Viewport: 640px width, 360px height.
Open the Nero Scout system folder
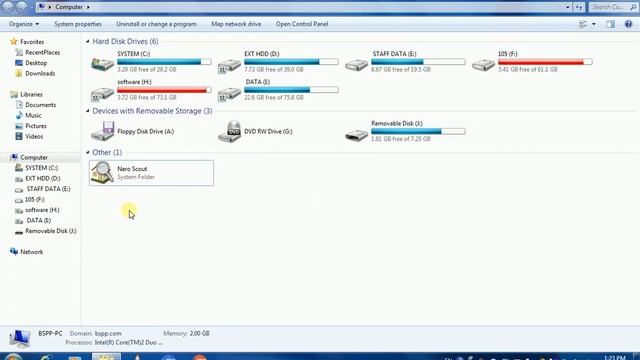pyautogui.click(x=151, y=173)
